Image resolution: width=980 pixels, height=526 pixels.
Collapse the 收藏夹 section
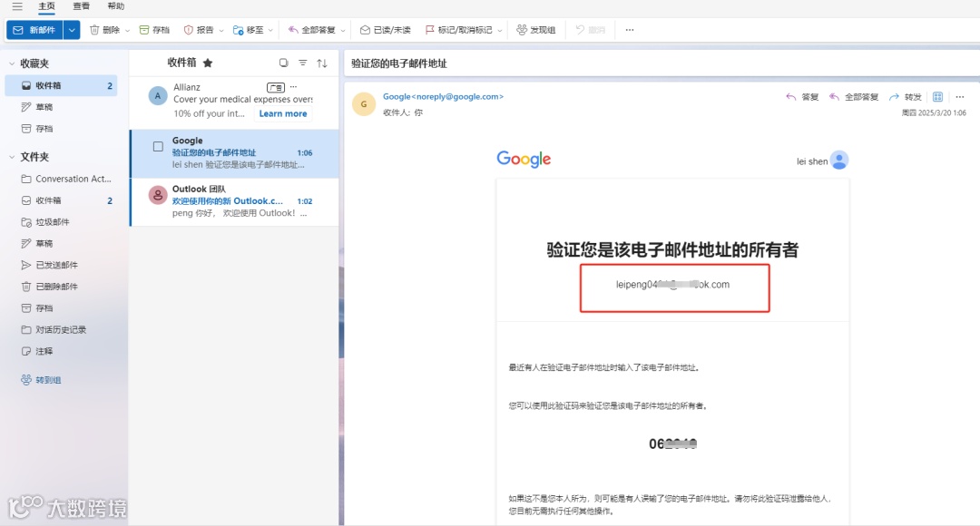12,63
